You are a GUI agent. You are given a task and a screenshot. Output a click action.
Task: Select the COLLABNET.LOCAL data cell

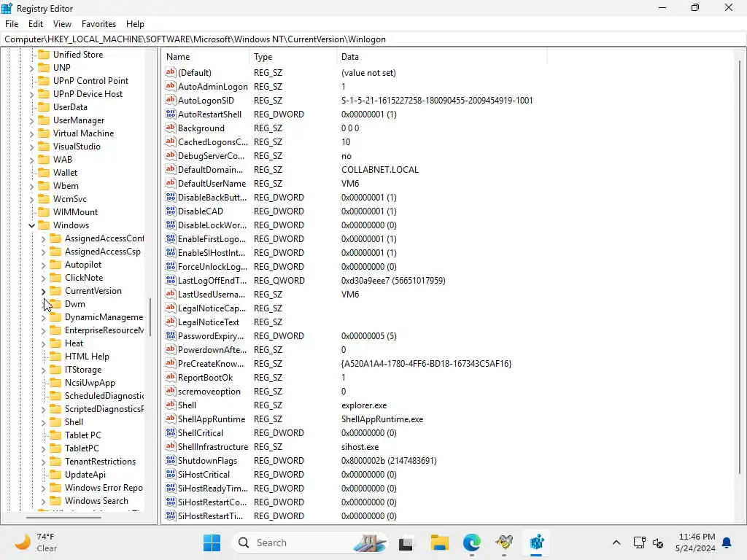[x=379, y=169]
